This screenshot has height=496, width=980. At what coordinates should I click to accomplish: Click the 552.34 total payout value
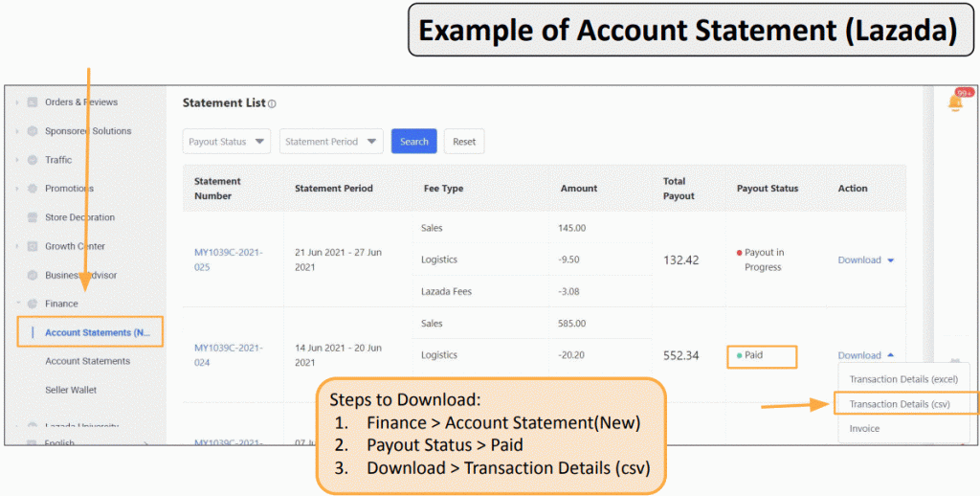pyautogui.click(x=681, y=356)
